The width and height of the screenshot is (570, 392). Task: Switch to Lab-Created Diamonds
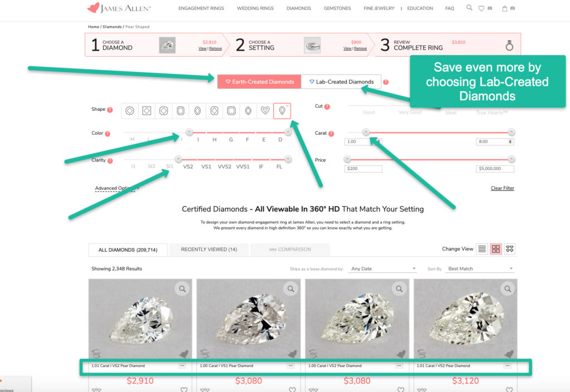coord(341,82)
